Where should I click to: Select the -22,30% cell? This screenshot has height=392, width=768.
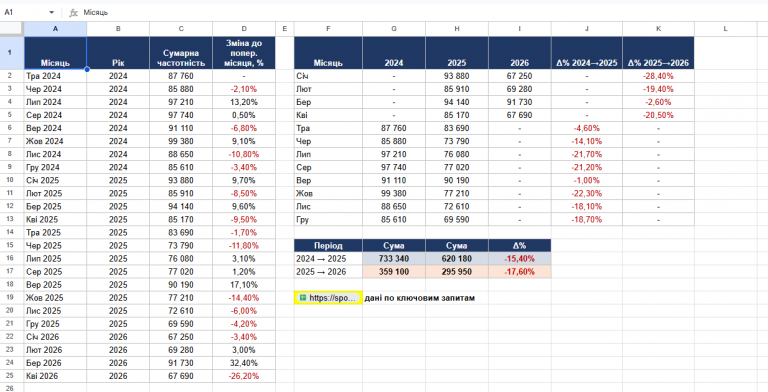[587, 194]
